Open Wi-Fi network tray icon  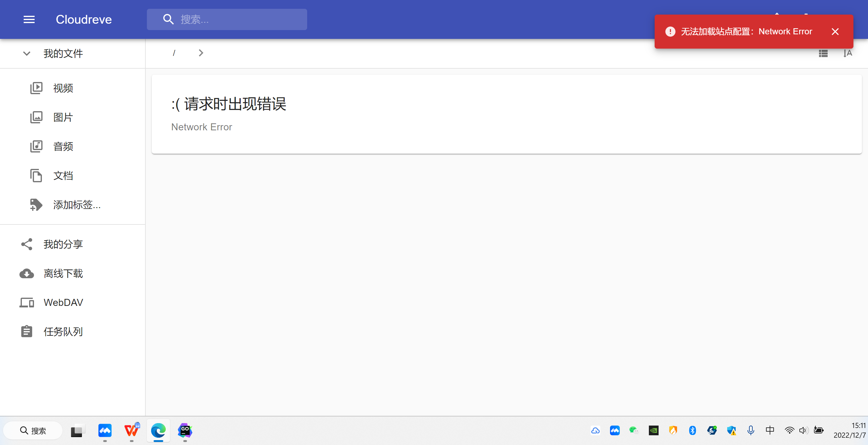(789, 430)
